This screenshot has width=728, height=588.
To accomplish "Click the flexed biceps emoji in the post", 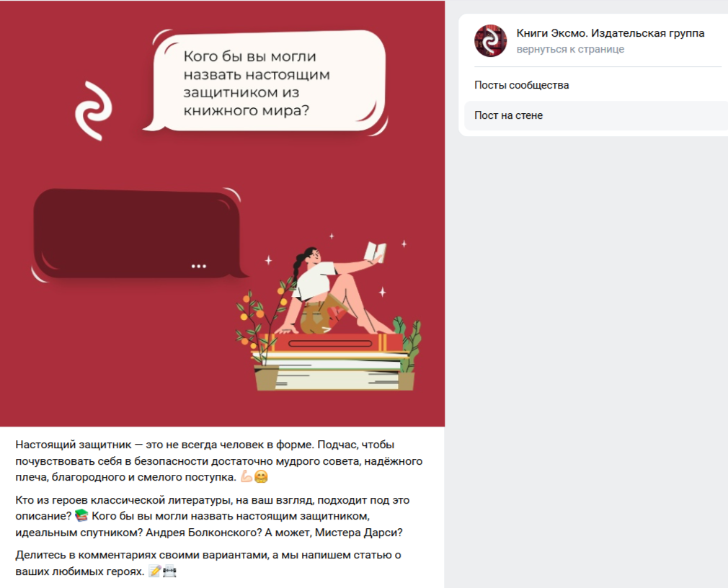I will pyautogui.click(x=247, y=476).
